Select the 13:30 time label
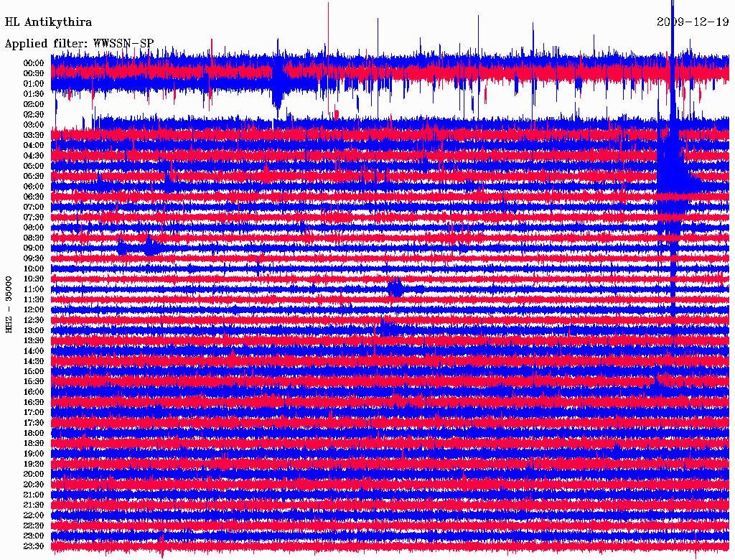The image size is (735, 560). (x=34, y=340)
